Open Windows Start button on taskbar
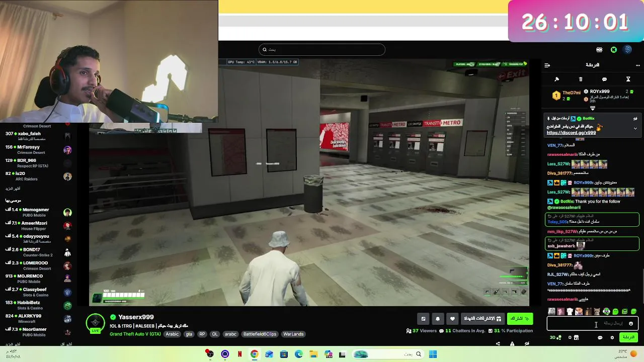 (x=433, y=354)
